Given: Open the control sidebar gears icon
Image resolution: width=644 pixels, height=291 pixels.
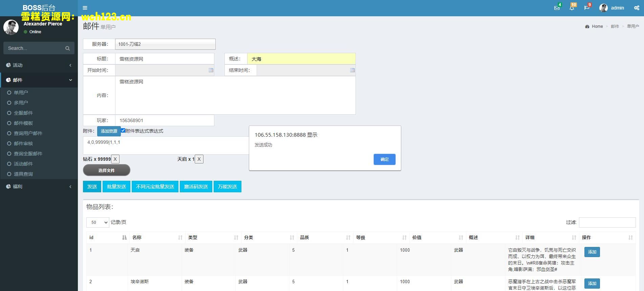Looking at the screenshot, I should (637, 8).
